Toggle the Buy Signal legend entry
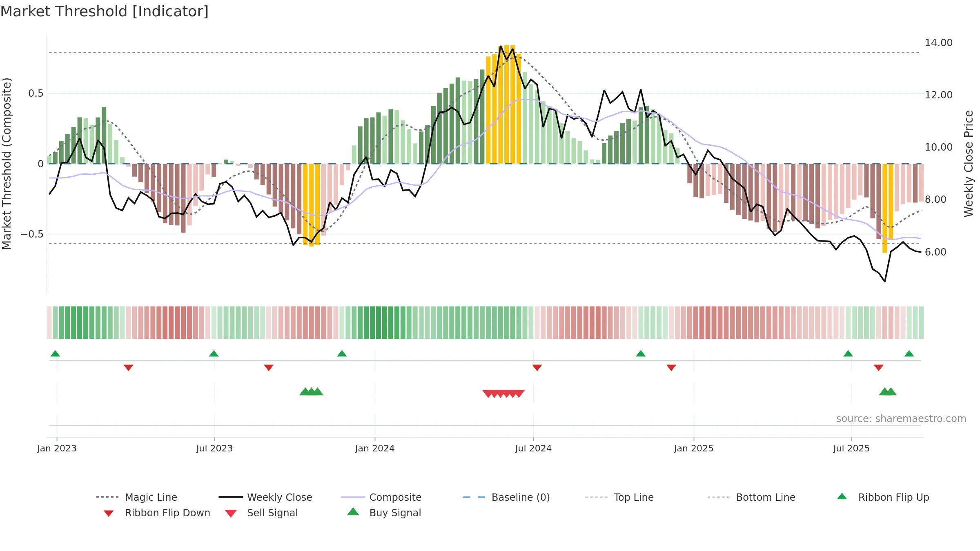This screenshot has height=551, width=980. click(384, 513)
